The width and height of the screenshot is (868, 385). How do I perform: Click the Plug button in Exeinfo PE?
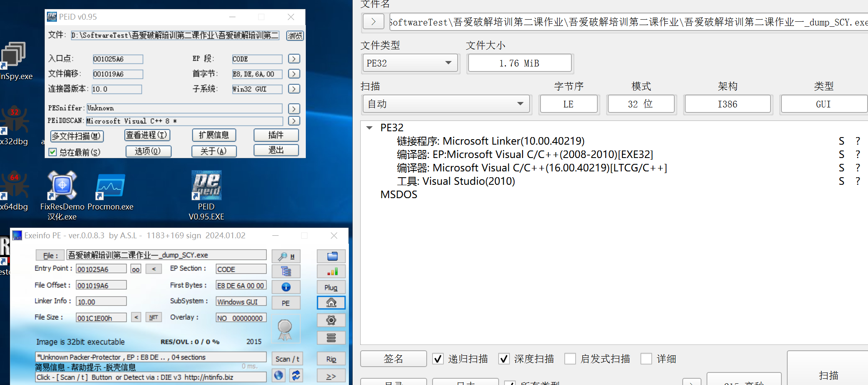pyautogui.click(x=331, y=287)
